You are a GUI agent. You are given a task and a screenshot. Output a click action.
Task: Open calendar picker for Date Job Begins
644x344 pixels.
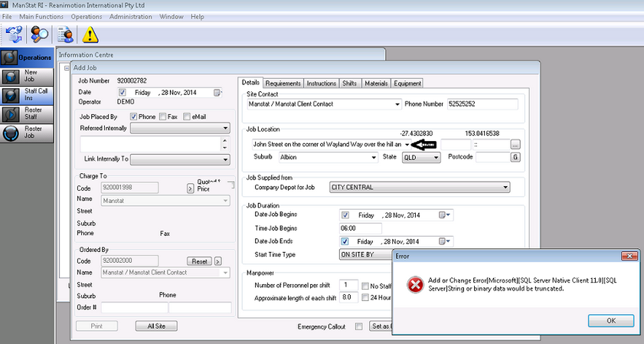(445, 215)
